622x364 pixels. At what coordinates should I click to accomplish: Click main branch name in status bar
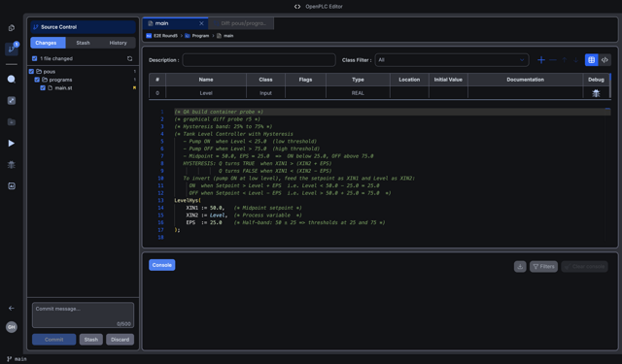point(20,359)
